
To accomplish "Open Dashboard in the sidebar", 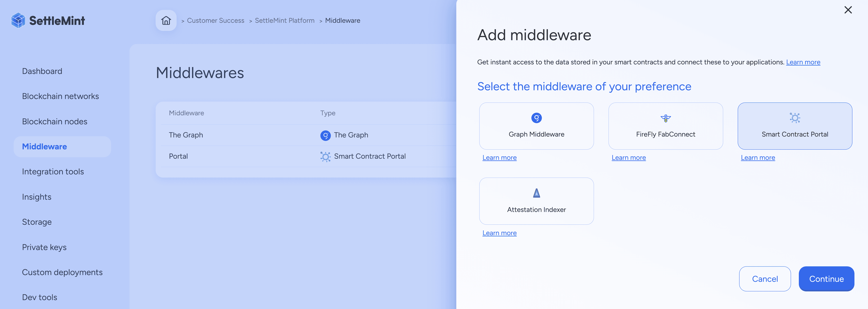I will [x=42, y=71].
